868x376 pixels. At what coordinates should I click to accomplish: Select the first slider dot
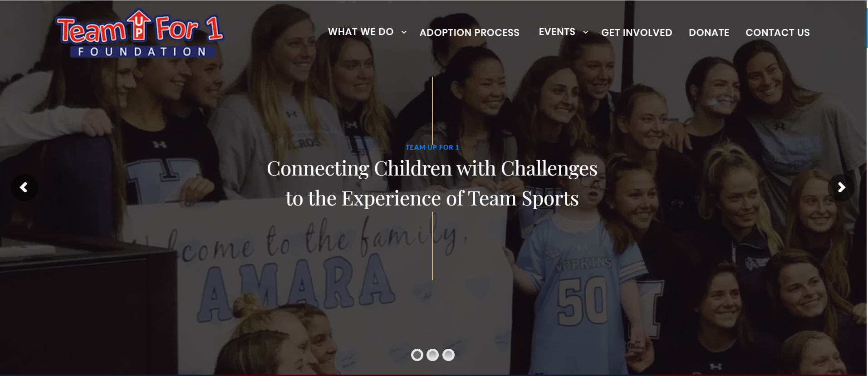pos(417,355)
